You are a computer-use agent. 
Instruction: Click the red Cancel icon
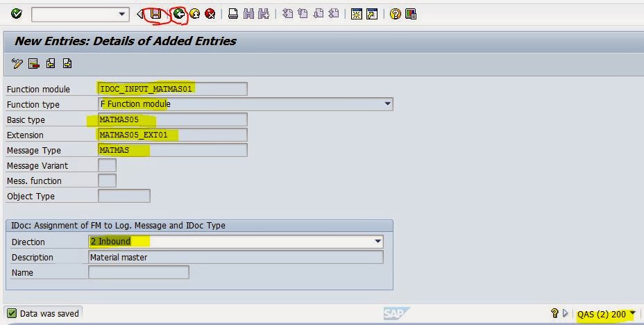pyautogui.click(x=210, y=14)
